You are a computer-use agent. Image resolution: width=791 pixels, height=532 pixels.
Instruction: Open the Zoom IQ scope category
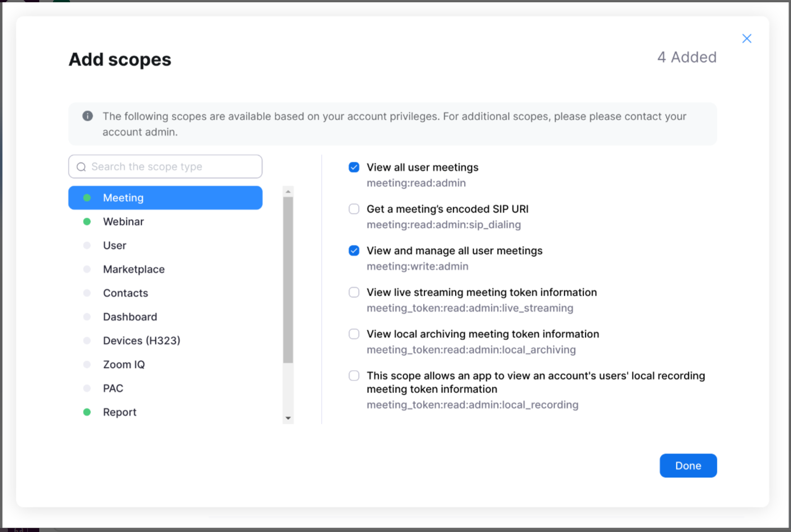tap(165, 365)
